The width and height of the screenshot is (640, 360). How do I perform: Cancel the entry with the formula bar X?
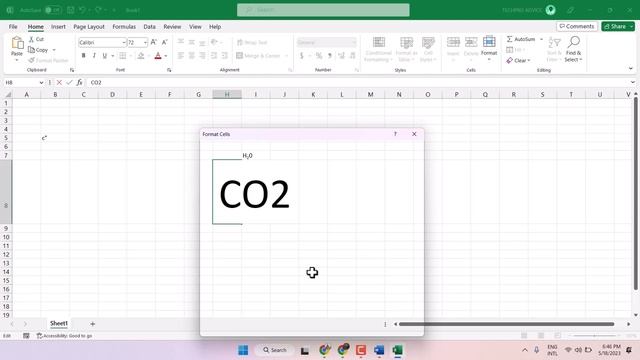[59, 82]
